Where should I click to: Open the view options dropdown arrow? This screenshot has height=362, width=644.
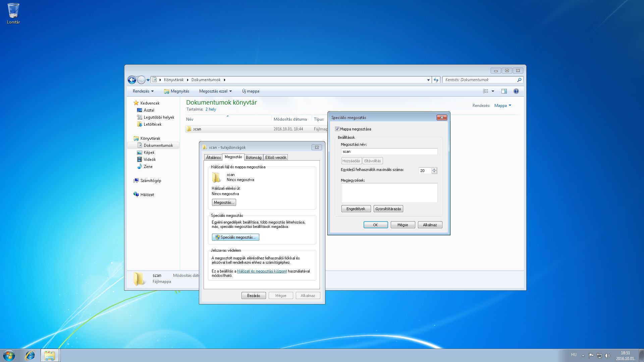[493, 91]
